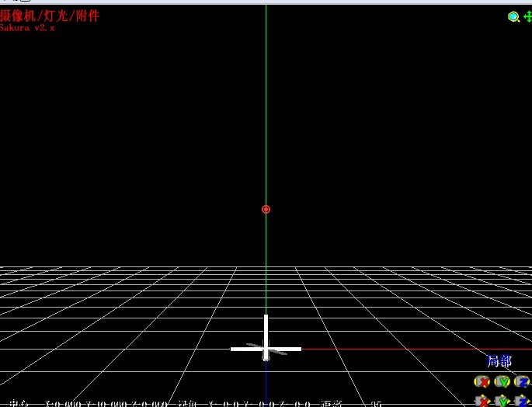Click the Sakura v2.x version text
532x407 pixels.
click(x=27, y=28)
